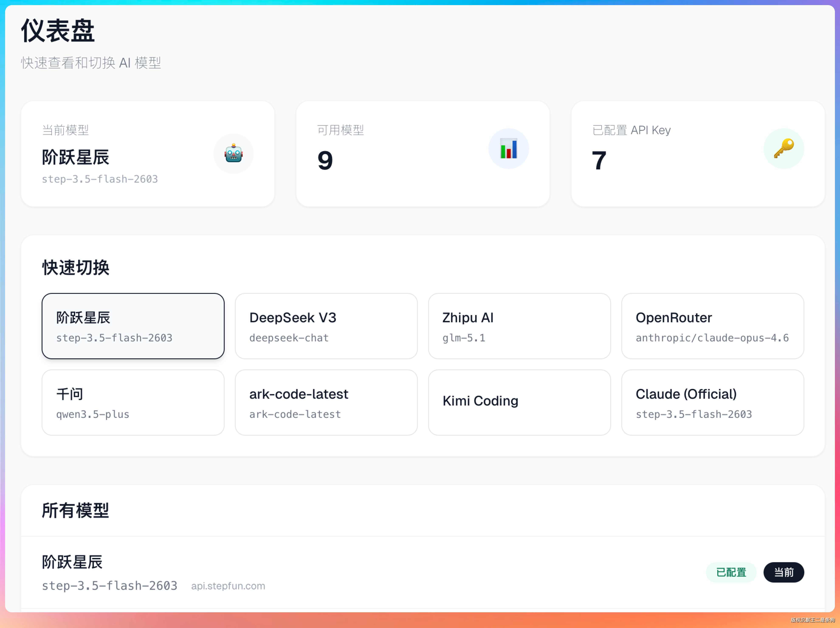Image resolution: width=840 pixels, height=628 pixels.
Task: Select the 阶跃星辰 quick switch card
Action: (x=133, y=326)
